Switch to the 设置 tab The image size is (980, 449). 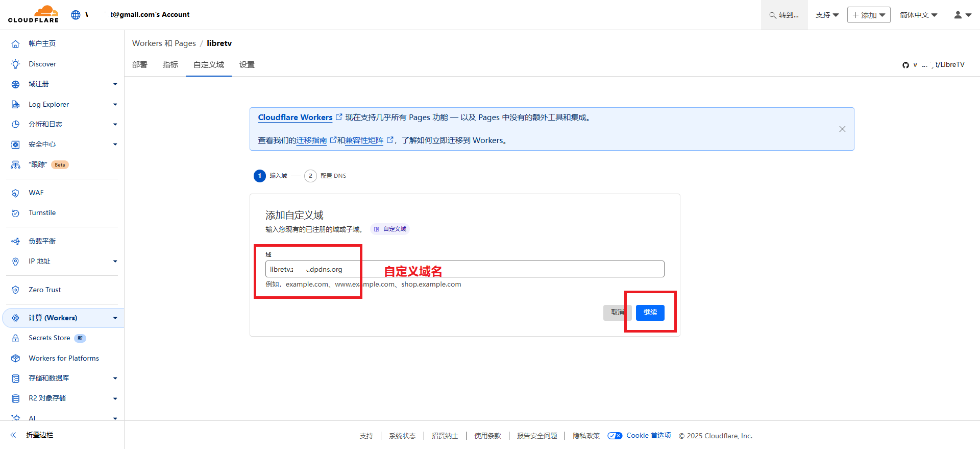click(x=247, y=65)
